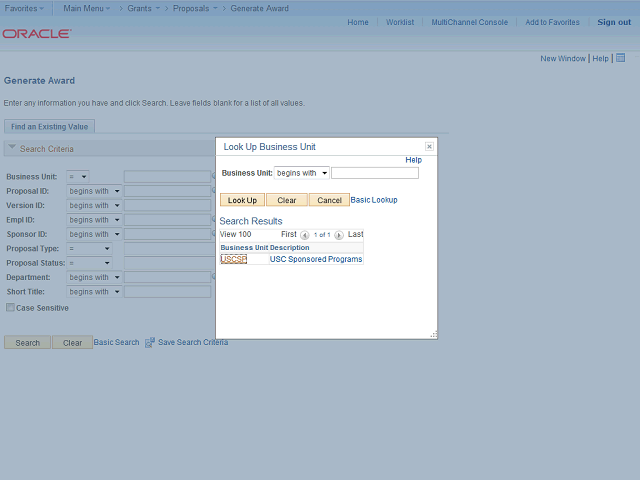
Task: Toggle the Case Sensitive checkbox
Action: [x=10, y=307]
